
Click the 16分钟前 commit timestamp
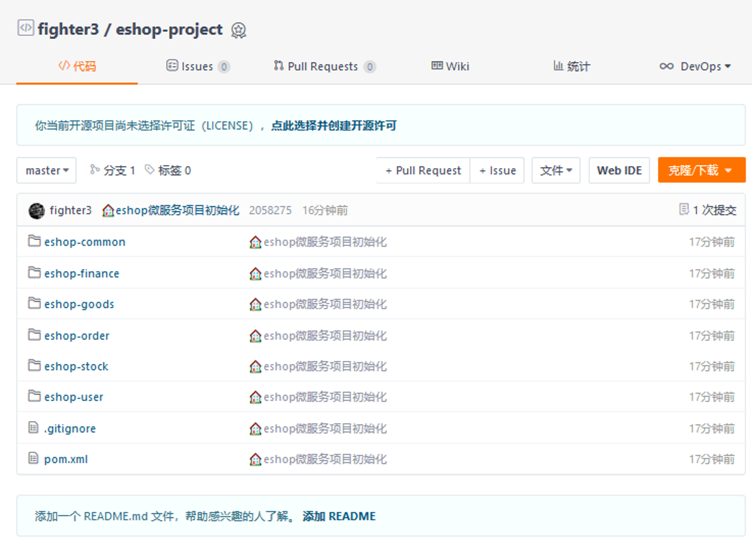[x=325, y=210]
